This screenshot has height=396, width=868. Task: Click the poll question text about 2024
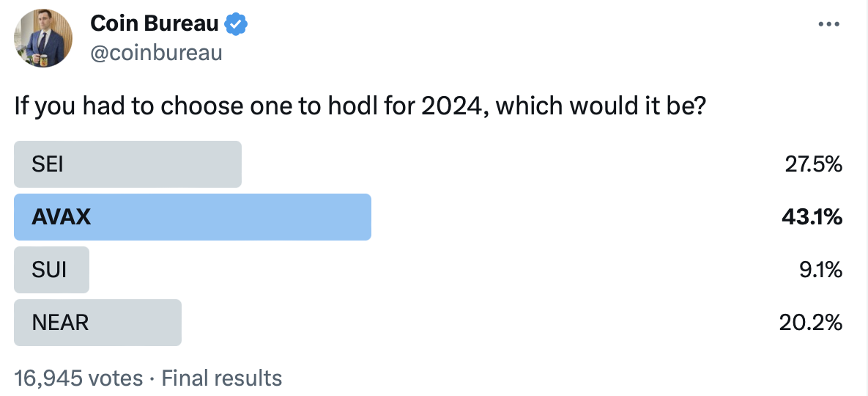pyautogui.click(x=360, y=106)
